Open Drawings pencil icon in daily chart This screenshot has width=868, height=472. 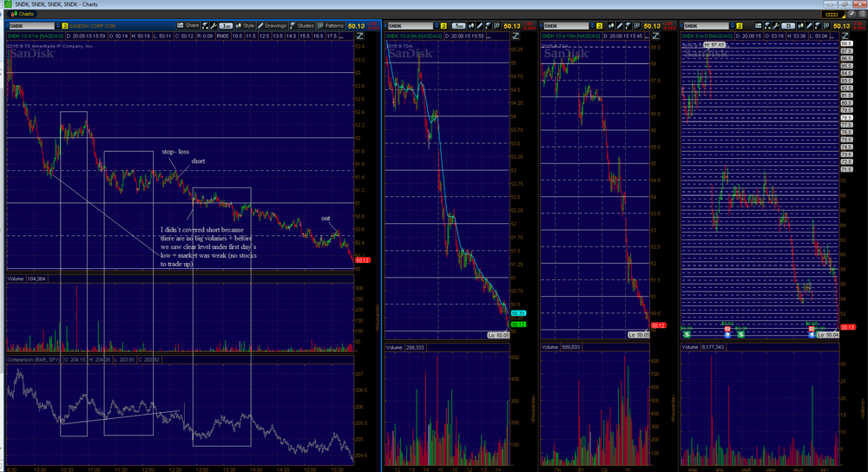[809, 26]
